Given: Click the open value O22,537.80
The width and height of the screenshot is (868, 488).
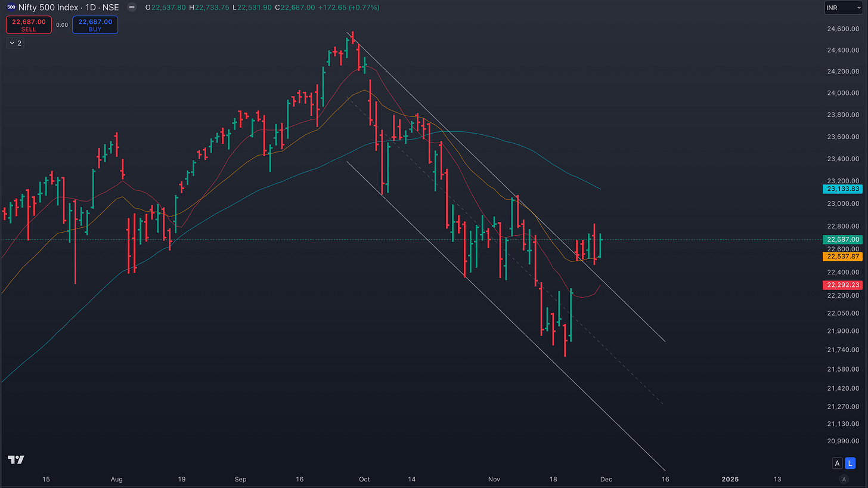Looking at the screenshot, I should (166, 8).
